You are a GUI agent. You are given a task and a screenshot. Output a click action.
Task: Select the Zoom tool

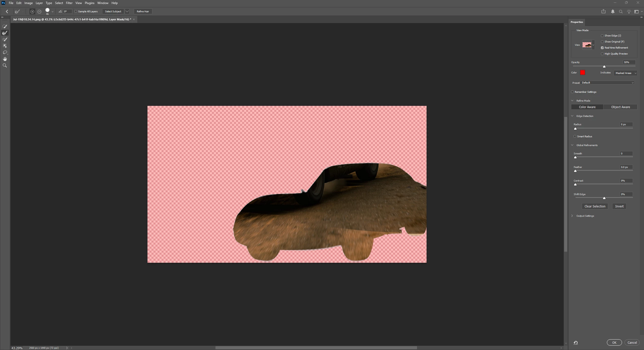pyautogui.click(x=5, y=65)
